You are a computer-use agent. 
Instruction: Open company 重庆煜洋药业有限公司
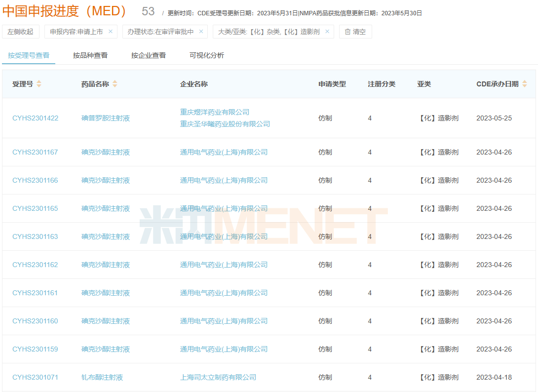pyautogui.click(x=215, y=112)
